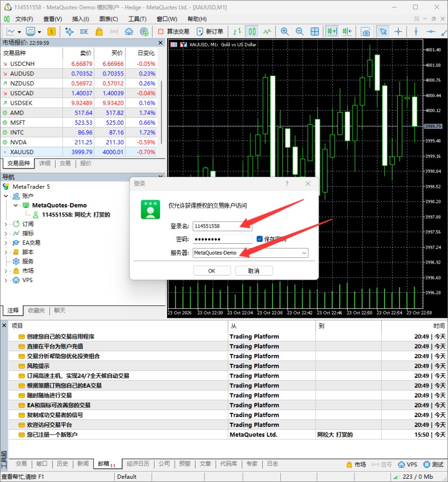
Task: Click OK in the login dialog
Action: (x=212, y=271)
